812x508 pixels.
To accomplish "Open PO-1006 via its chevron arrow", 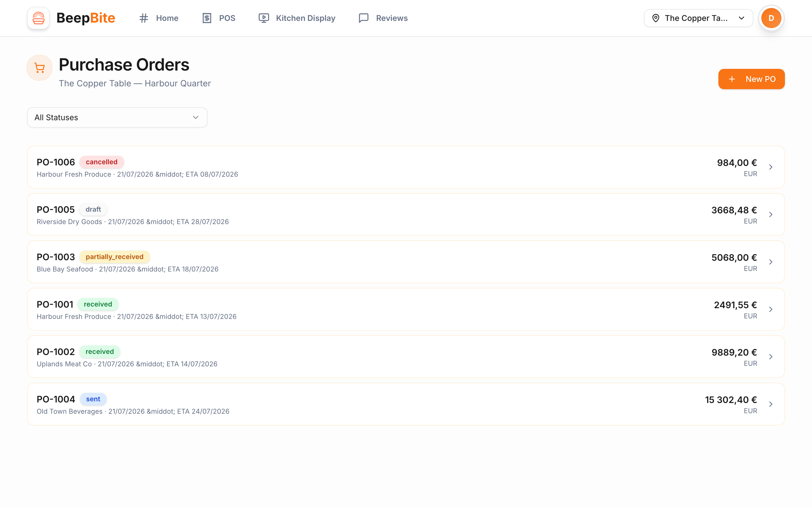I will coord(771,167).
